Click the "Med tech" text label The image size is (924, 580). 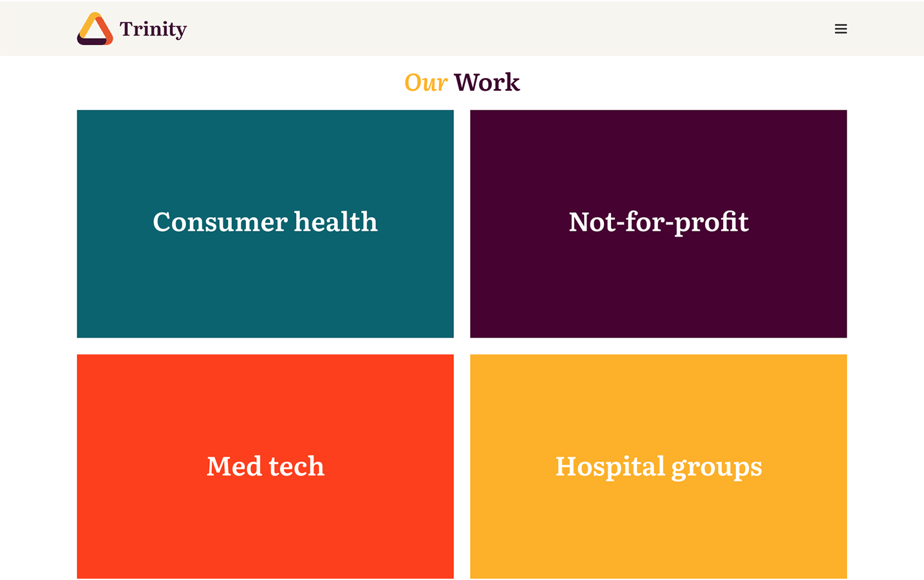265,466
